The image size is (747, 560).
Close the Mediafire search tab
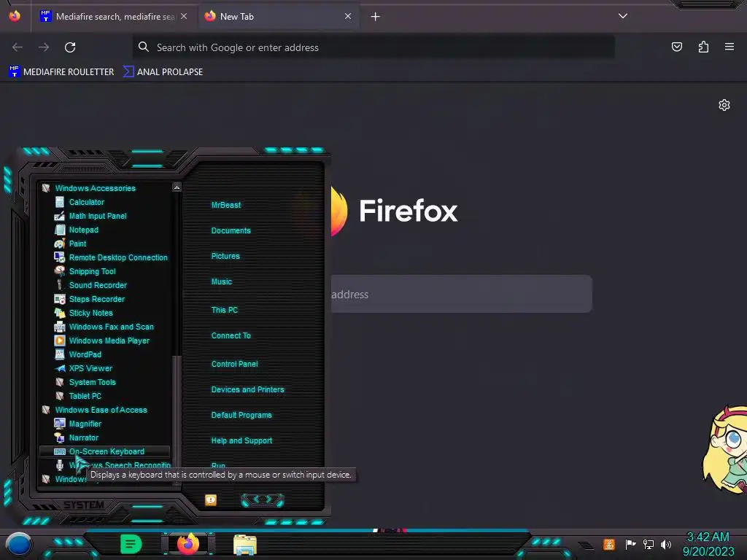(184, 16)
